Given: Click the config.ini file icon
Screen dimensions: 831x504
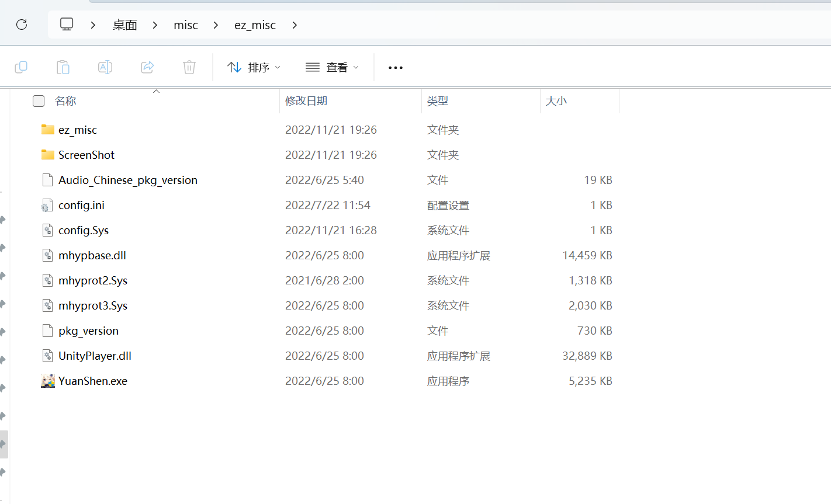Looking at the screenshot, I should coord(47,205).
